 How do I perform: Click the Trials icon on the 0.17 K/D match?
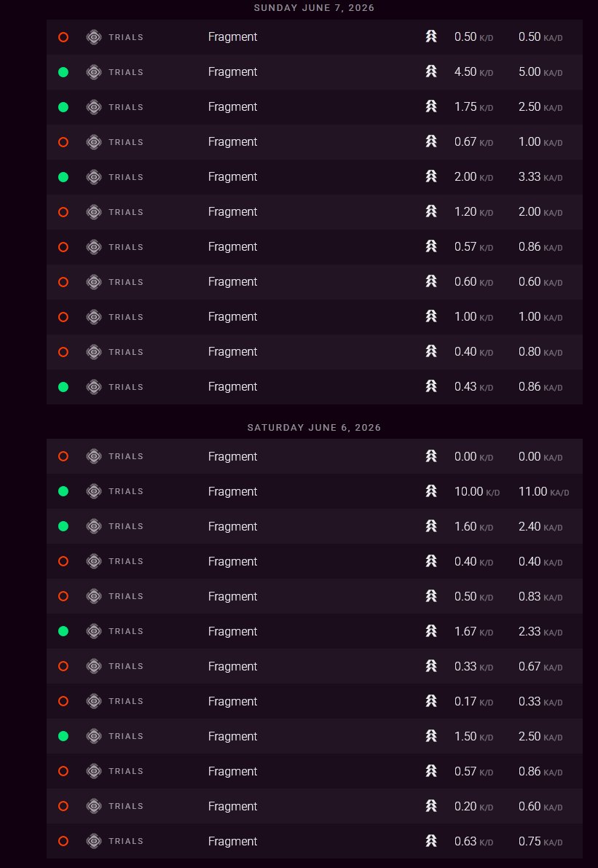[x=94, y=701]
